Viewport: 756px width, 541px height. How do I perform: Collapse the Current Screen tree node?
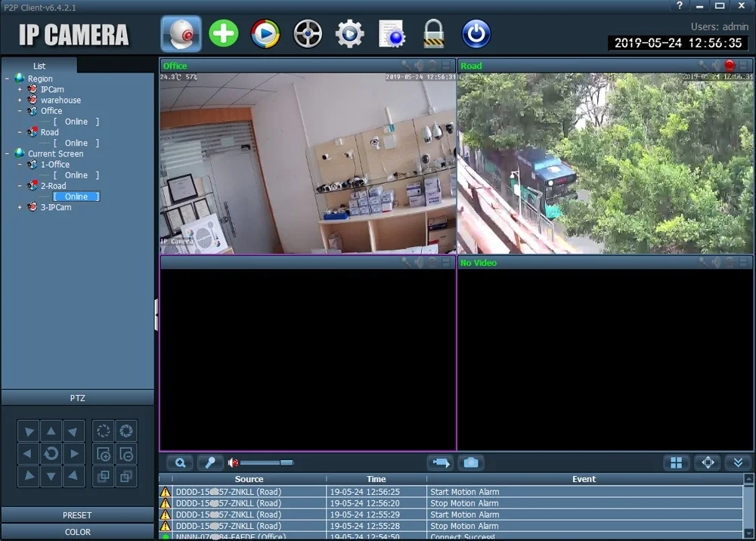(8, 153)
